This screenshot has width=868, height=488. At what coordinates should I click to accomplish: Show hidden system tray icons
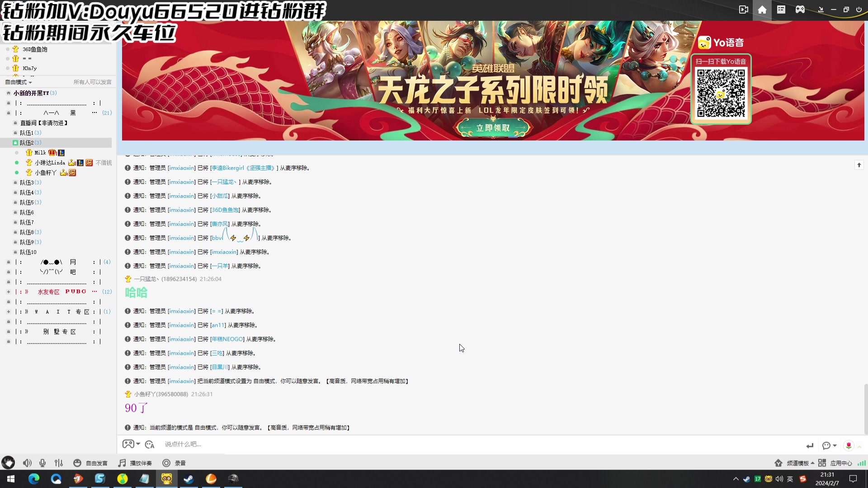coord(736,479)
